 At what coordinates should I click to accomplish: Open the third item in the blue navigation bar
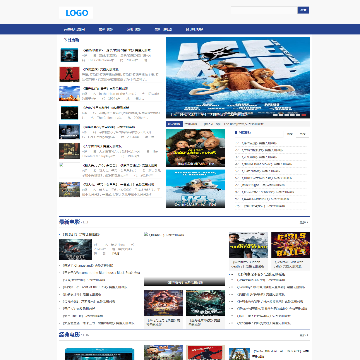click(133, 29)
